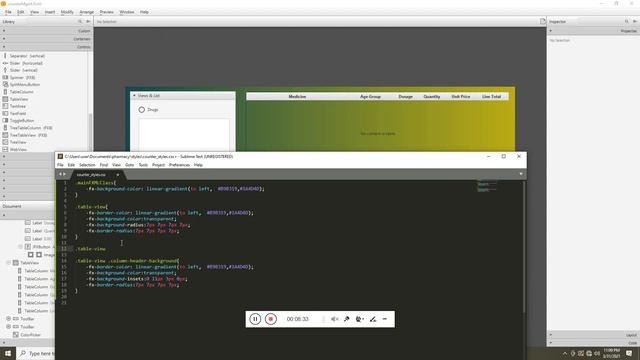This screenshot has width=640, height=360.
Task: Close the counter_styles.css tab
Action: [118, 175]
